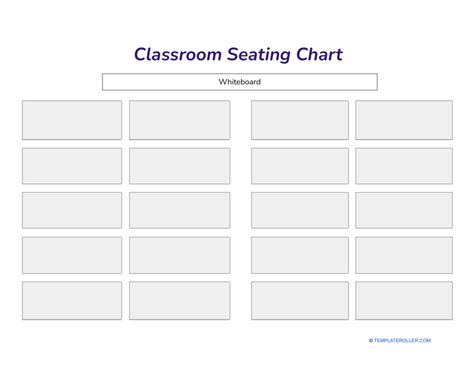
Task: Select bottom-row desk in leftmost column
Action: pos(72,301)
